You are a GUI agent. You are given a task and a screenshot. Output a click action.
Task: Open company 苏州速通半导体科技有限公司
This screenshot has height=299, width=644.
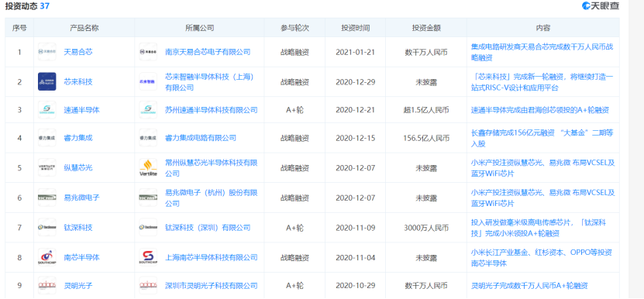tap(212, 110)
